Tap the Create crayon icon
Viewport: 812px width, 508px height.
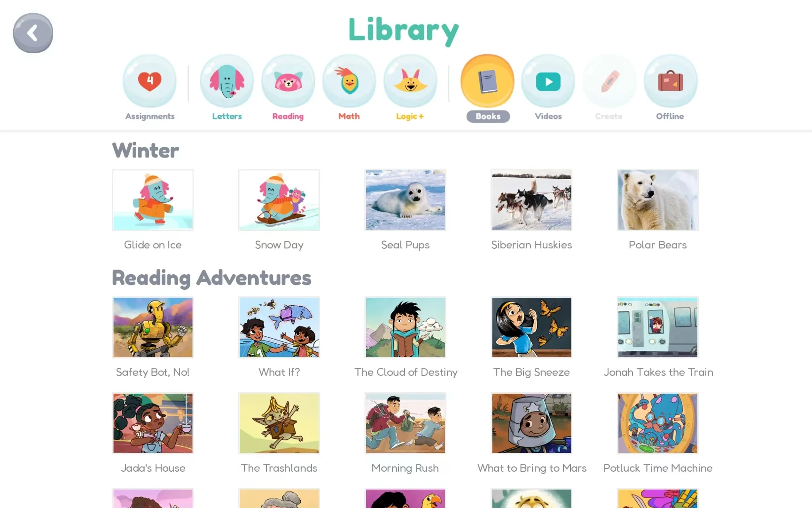pyautogui.click(x=609, y=81)
